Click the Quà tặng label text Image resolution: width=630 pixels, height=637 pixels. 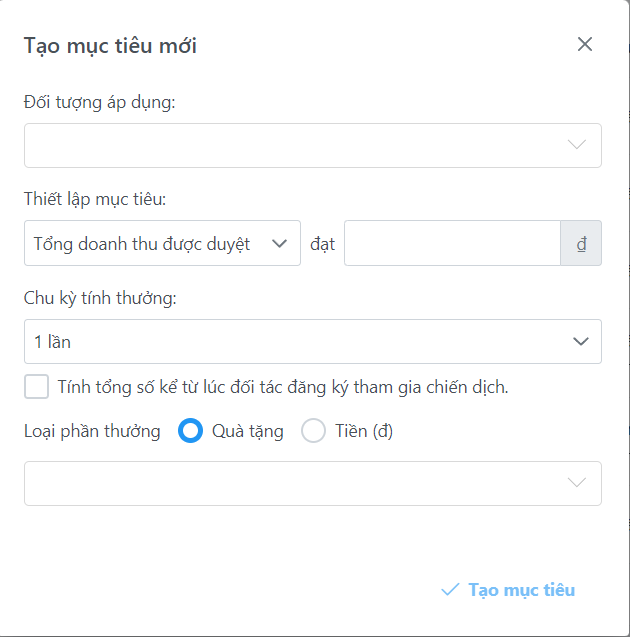(x=248, y=431)
